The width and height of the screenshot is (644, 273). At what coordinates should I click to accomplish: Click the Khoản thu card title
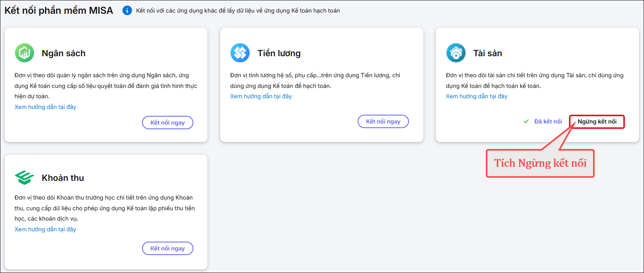[x=63, y=178]
